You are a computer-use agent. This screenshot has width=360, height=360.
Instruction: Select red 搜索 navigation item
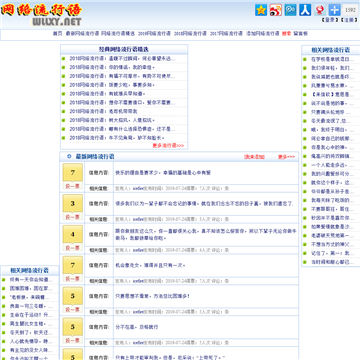(286, 34)
